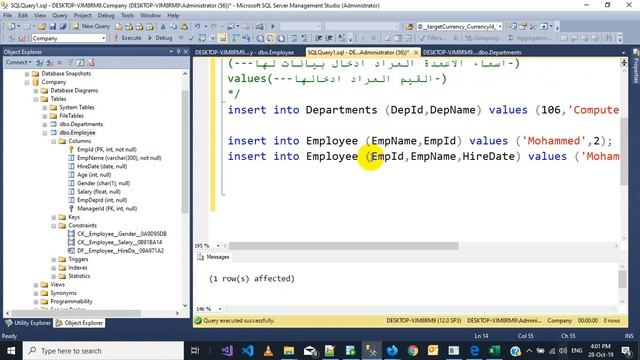Open the Tools menu
The width and height of the screenshot is (640, 360).
127,16
